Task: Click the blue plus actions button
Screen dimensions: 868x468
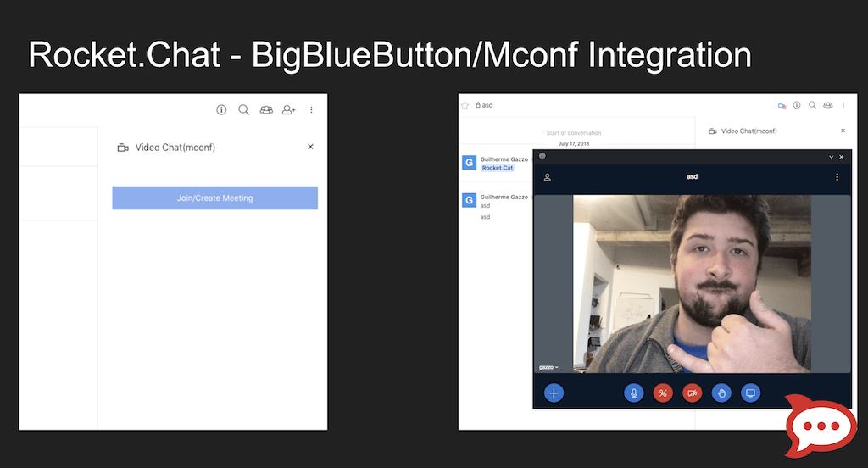Action: [554, 393]
